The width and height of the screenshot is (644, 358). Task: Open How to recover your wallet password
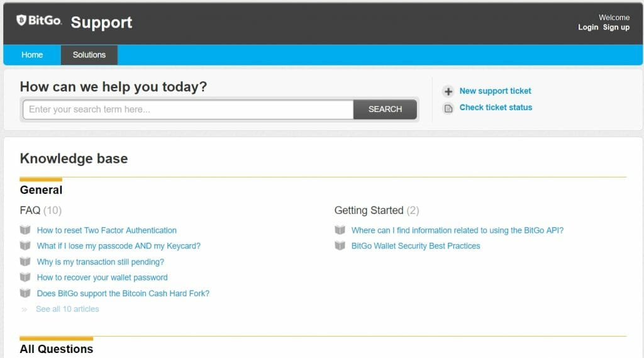(x=103, y=277)
